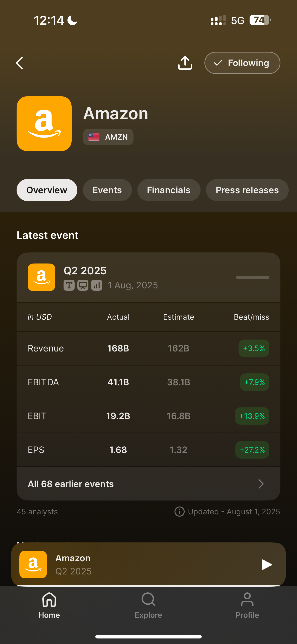Tap the sleep focus moon icon
Viewport: 297px width, 644px height.
72,20
